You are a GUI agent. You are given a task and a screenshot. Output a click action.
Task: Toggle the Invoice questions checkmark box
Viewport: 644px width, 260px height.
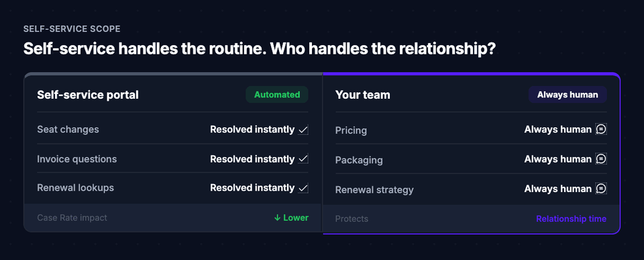click(303, 159)
